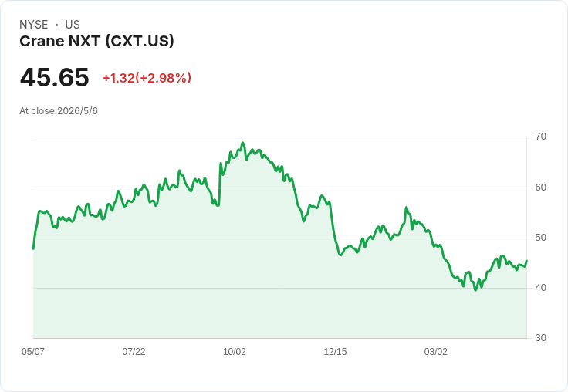Click the 50 price axis label
The width and height of the screenshot is (568, 392).
tap(540, 238)
